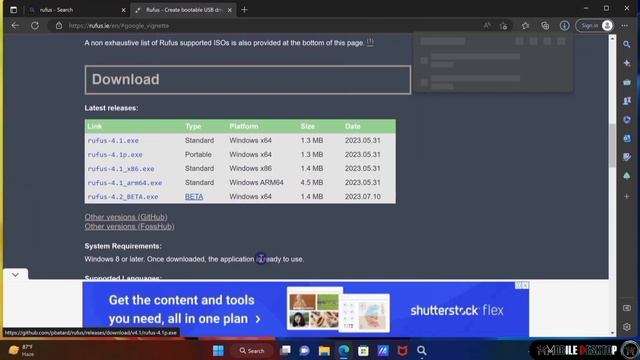The width and height of the screenshot is (640, 360).
Task: Open the sidebar Image Creator icon
Action: point(627,157)
